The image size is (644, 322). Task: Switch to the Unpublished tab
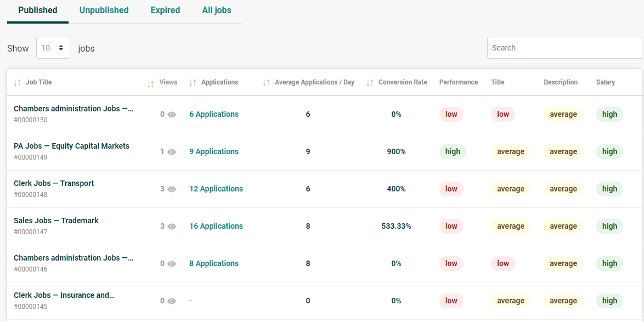click(x=104, y=10)
